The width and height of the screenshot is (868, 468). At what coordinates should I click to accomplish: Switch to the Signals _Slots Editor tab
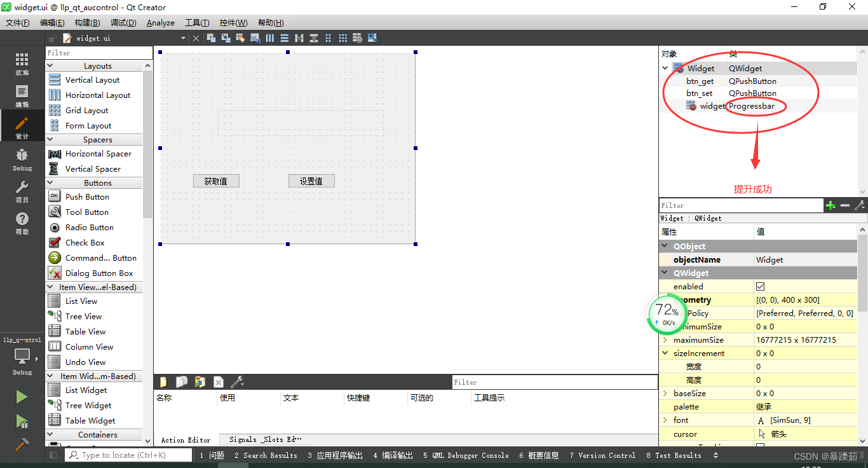pos(266,439)
